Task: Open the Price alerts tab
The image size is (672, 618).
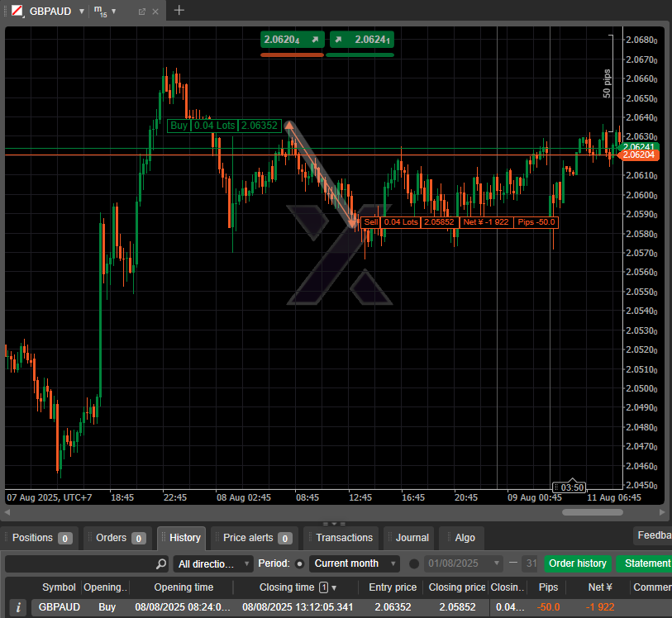Action: click(253, 538)
